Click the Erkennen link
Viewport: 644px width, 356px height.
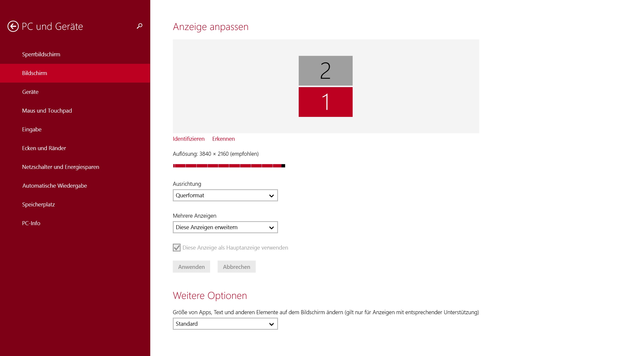click(224, 139)
